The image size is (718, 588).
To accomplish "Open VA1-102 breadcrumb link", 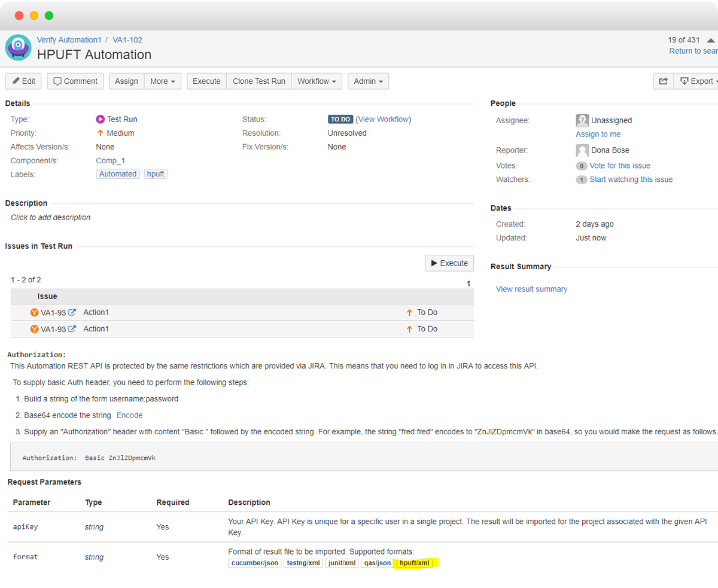I will coord(127,40).
